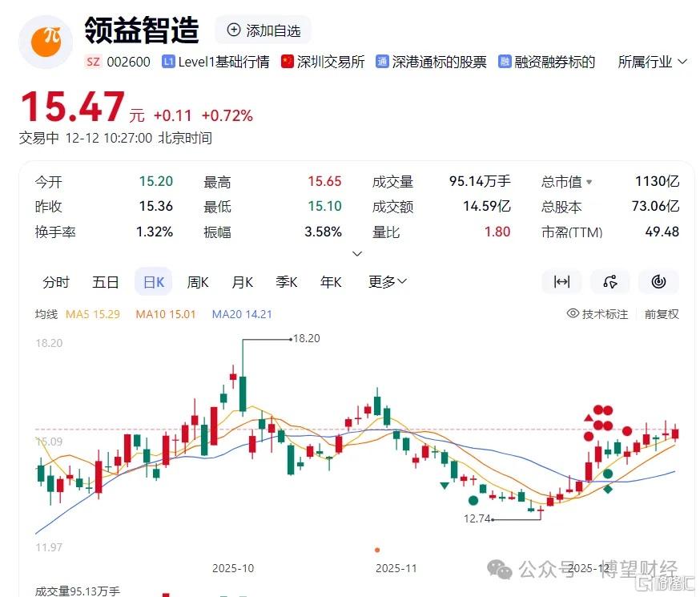
Task: Open the 更多 period dropdown
Action: [x=388, y=282]
